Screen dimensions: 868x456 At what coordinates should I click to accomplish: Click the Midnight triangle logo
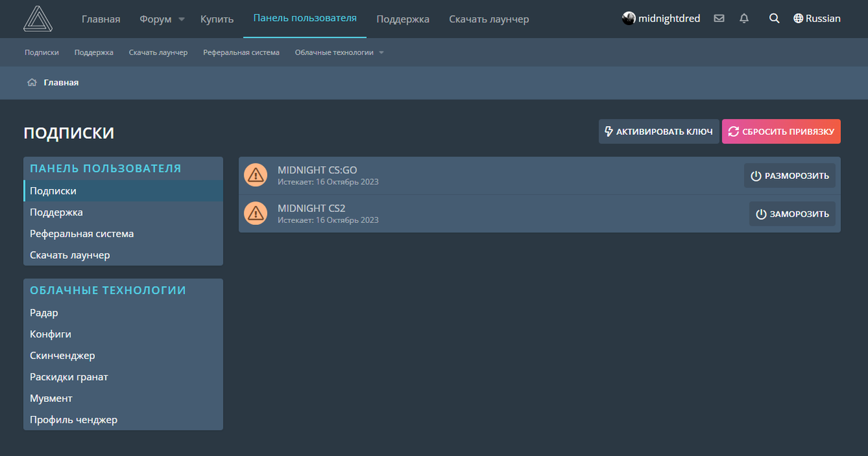point(38,19)
